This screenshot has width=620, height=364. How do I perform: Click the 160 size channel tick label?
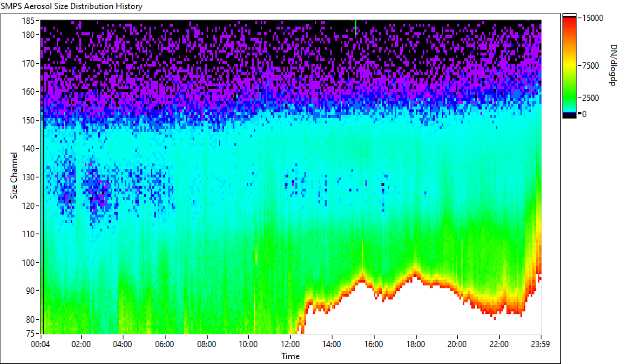tap(27, 92)
